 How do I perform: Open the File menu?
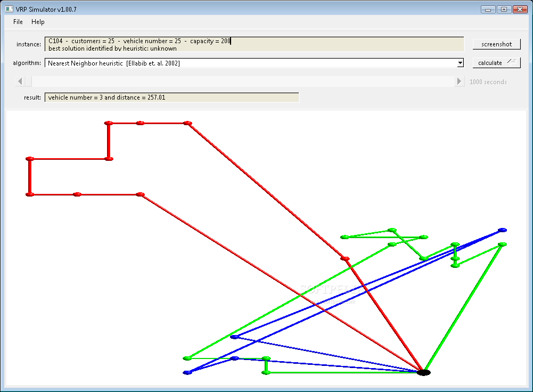18,22
